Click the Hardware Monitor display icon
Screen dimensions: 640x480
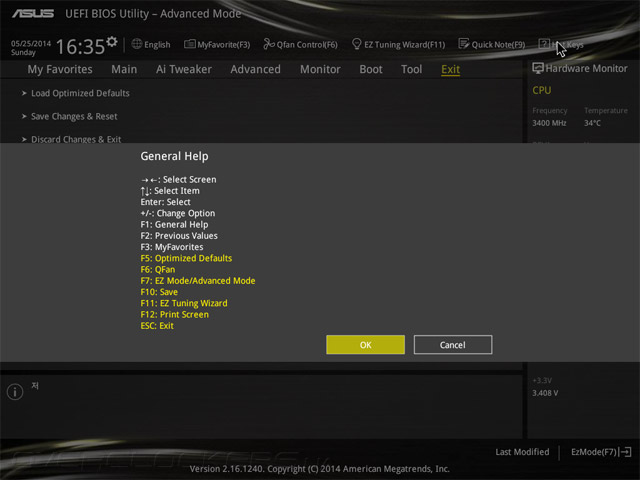(538, 68)
